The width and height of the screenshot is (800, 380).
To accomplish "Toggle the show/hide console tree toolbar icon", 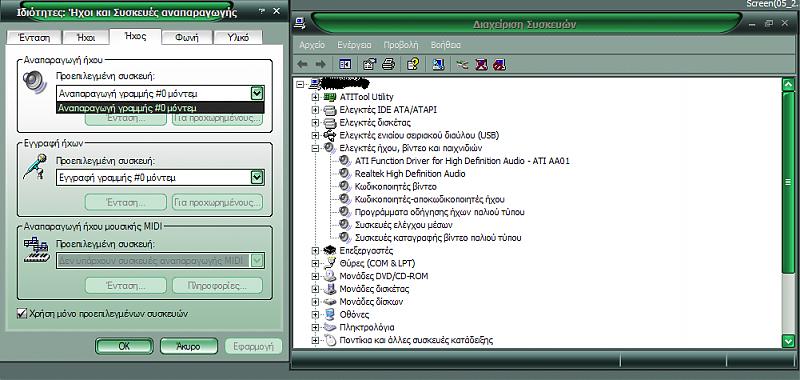I will click(x=345, y=64).
